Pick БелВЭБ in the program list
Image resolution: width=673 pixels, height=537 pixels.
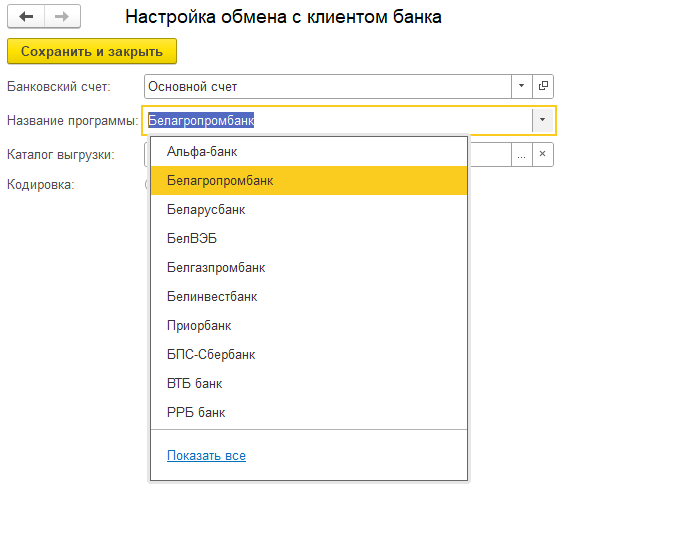pos(309,239)
